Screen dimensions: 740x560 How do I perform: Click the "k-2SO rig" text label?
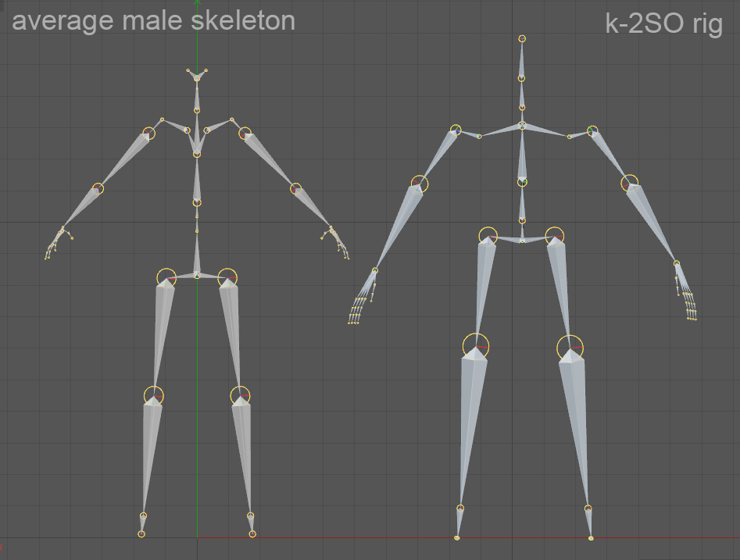coord(663,23)
